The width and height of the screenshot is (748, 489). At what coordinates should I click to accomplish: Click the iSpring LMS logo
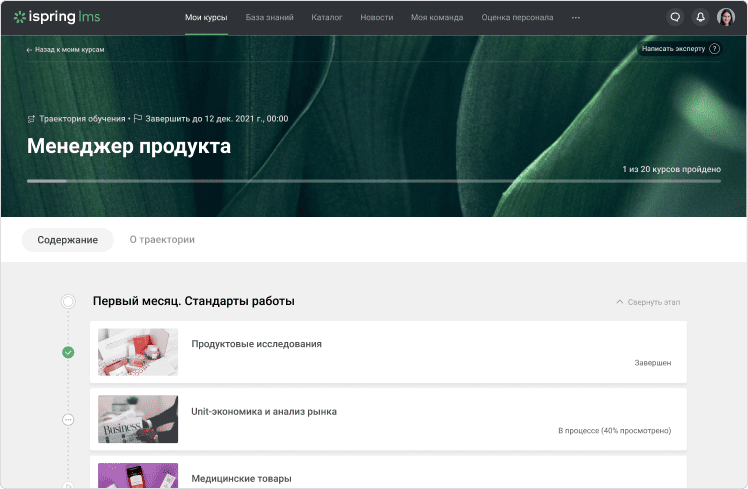click(x=57, y=17)
